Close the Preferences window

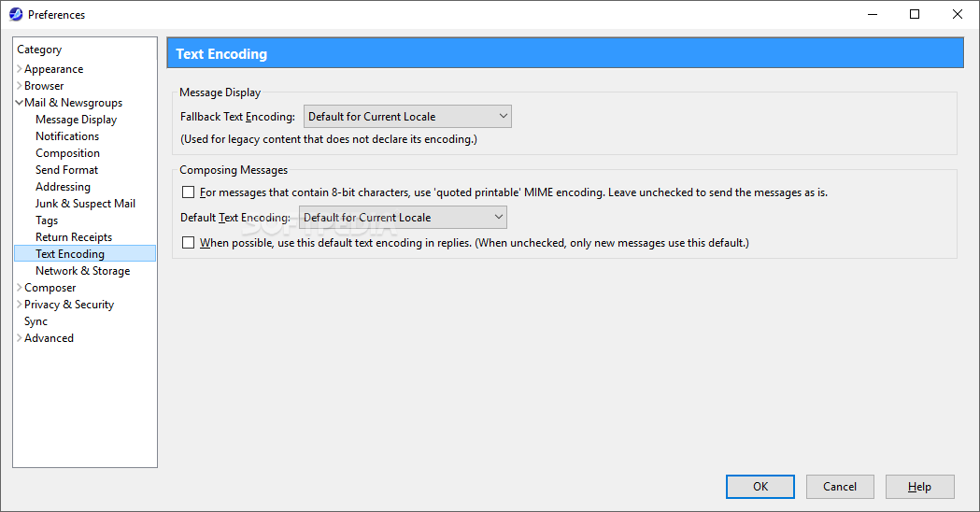(x=957, y=14)
